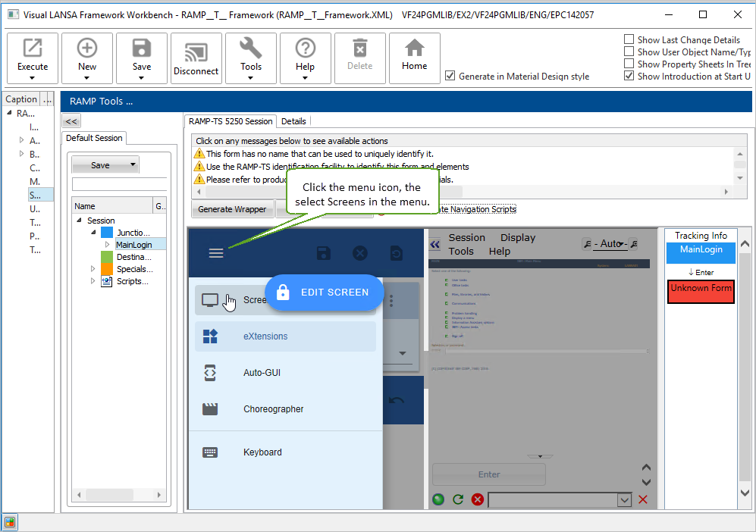
Task: Toggle Show Introduction at Start Up checkbox
Action: (629, 77)
